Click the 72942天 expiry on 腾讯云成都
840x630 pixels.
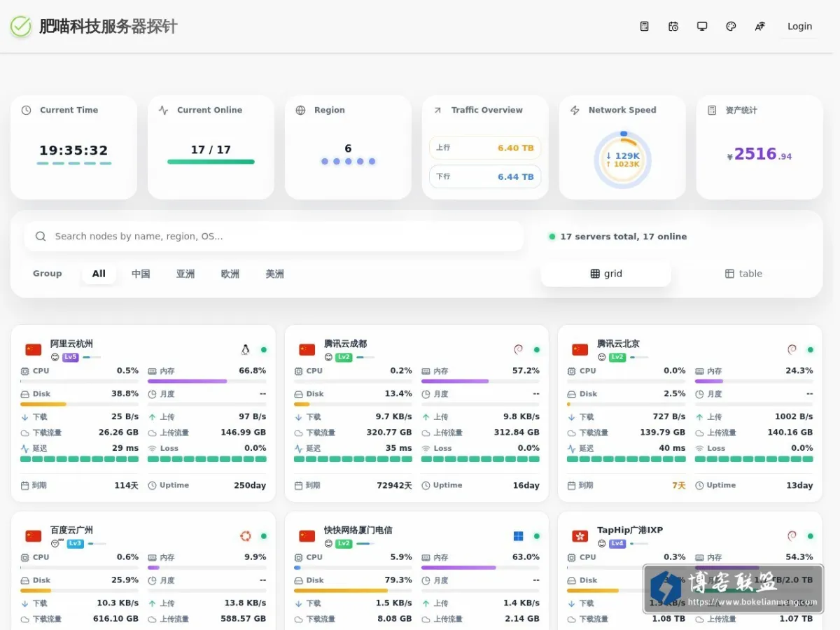point(394,485)
